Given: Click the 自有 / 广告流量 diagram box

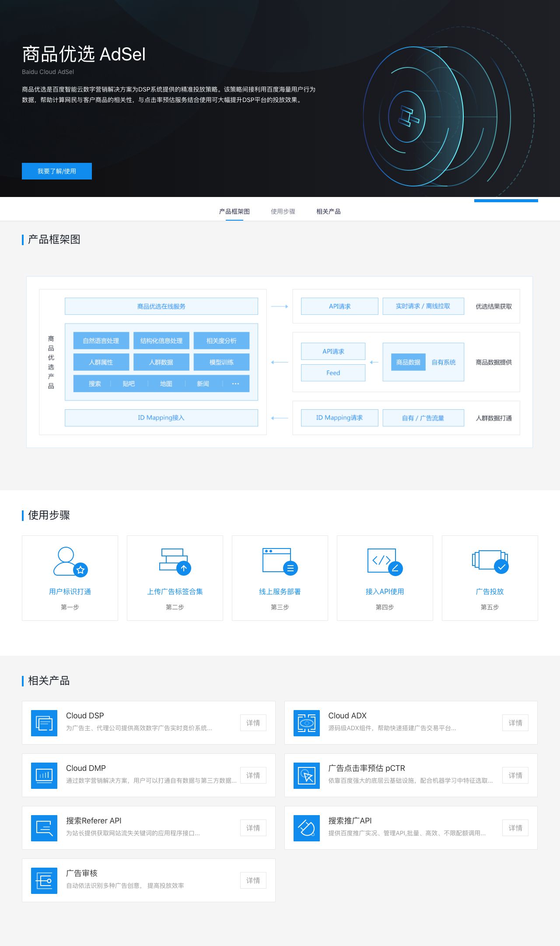Looking at the screenshot, I should tap(423, 418).
